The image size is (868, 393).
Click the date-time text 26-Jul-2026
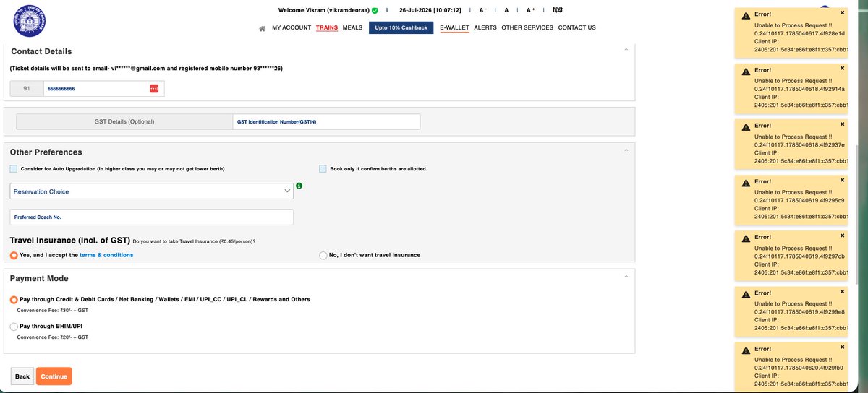(x=430, y=11)
